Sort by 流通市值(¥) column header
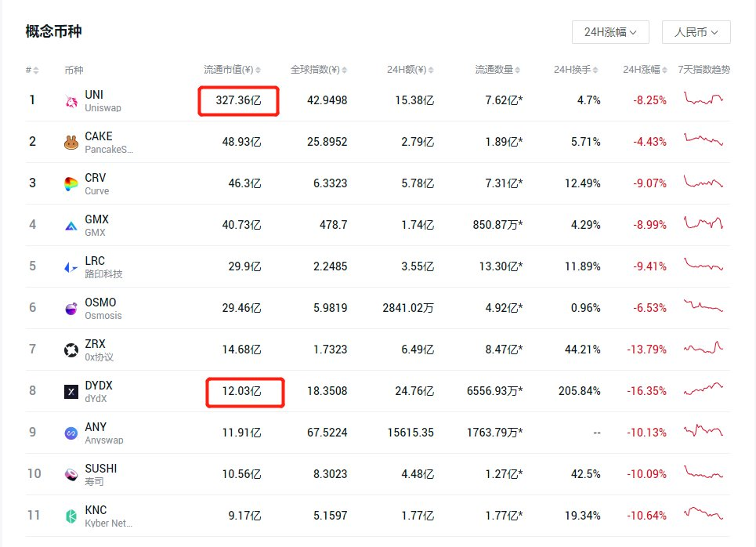Viewport: 756px width, 547px height. click(x=232, y=70)
